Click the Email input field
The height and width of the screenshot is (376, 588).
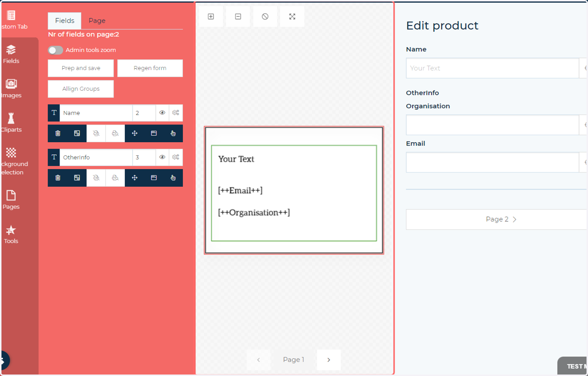click(x=492, y=162)
